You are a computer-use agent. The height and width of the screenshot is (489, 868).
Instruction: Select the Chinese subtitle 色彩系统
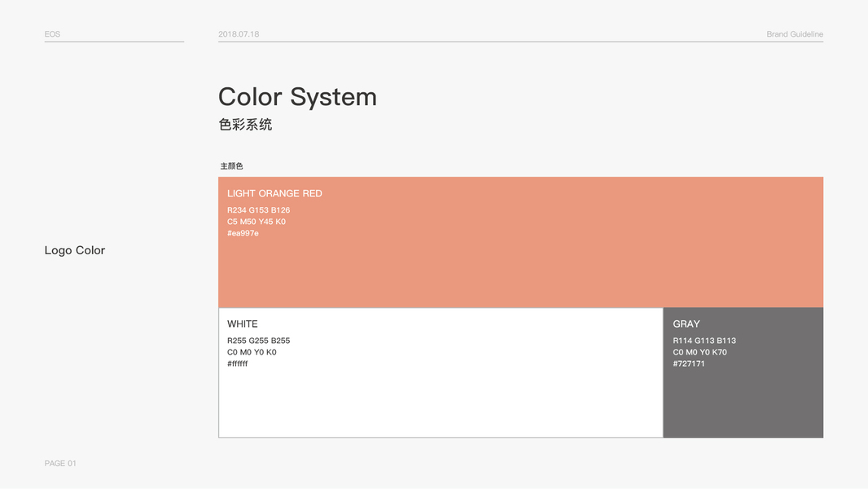click(x=245, y=125)
